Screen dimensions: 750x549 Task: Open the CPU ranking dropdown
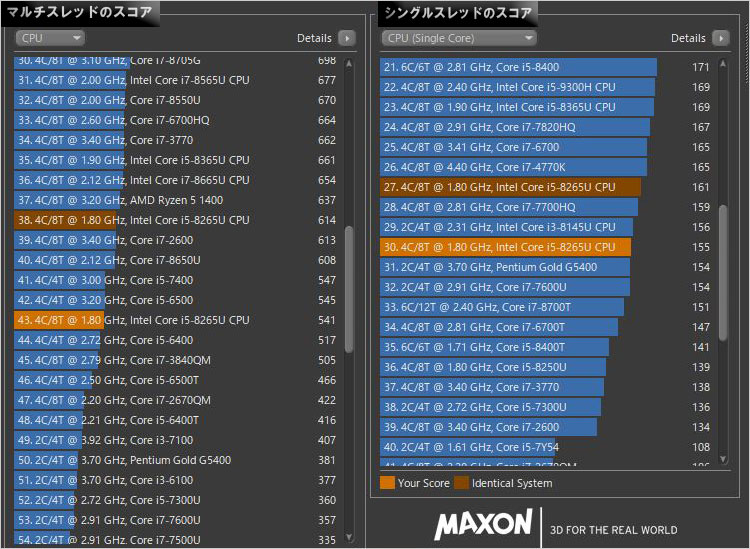50,38
